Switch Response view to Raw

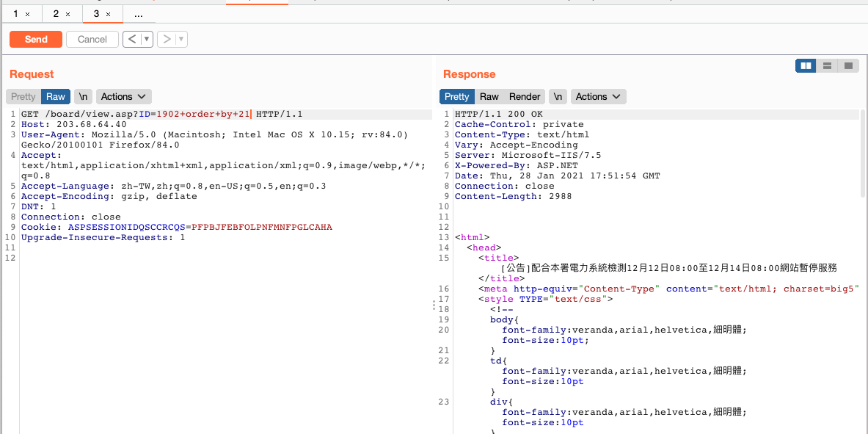489,96
